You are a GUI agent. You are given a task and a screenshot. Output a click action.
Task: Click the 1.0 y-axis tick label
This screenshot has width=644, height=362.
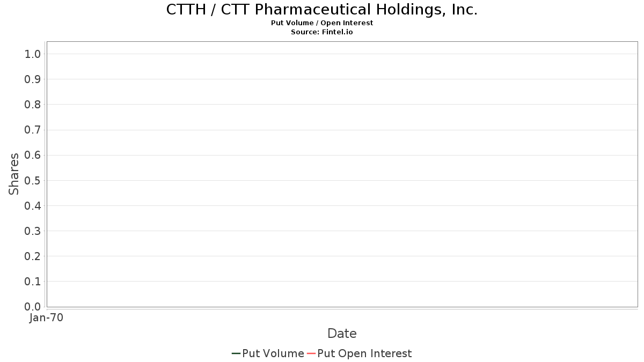[33, 54]
